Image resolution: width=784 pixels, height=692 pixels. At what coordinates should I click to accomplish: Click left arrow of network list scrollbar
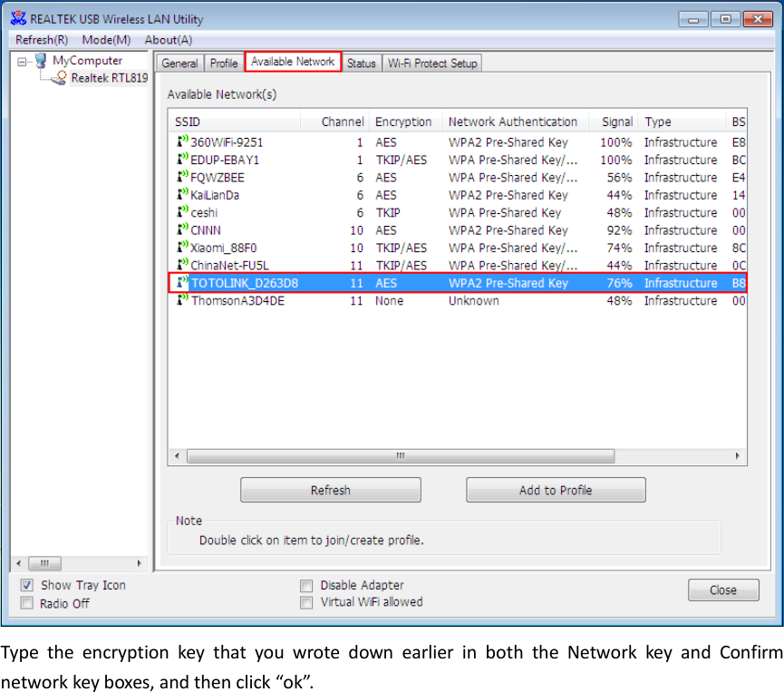pyautogui.click(x=177, y=456)
